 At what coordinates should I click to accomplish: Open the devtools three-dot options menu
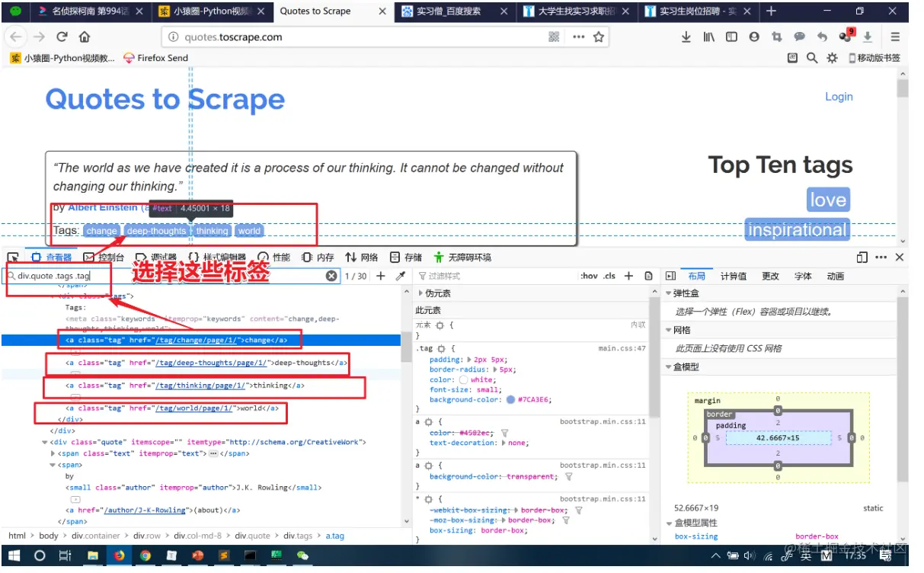click(x=881, y=258)
